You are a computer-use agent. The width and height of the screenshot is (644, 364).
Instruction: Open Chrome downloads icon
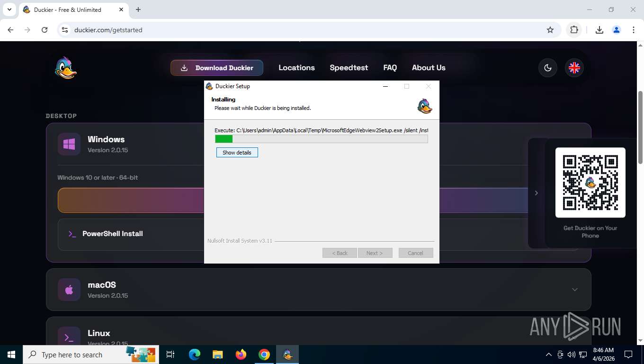[599, 30]
